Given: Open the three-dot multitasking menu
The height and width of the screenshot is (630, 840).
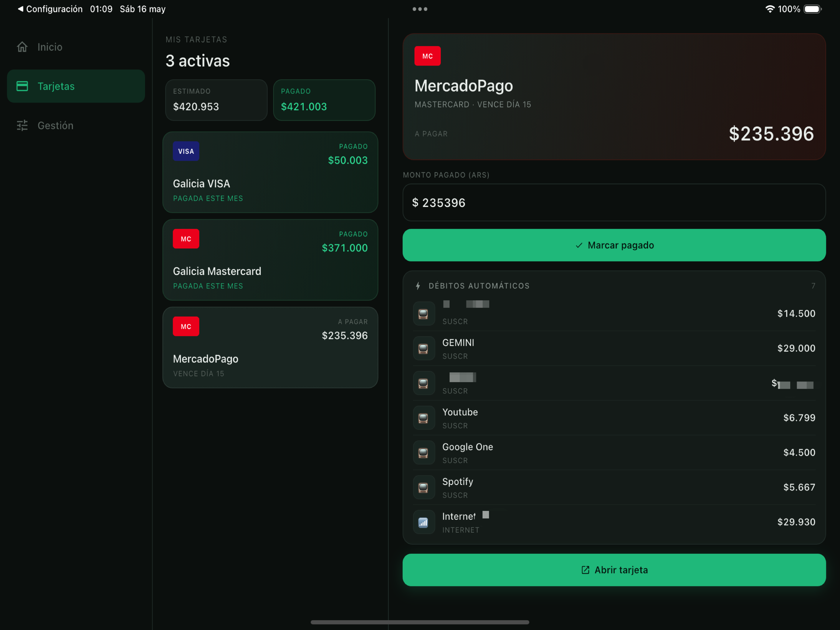Looking at the screenshot, I should click(x=420, y=9).
